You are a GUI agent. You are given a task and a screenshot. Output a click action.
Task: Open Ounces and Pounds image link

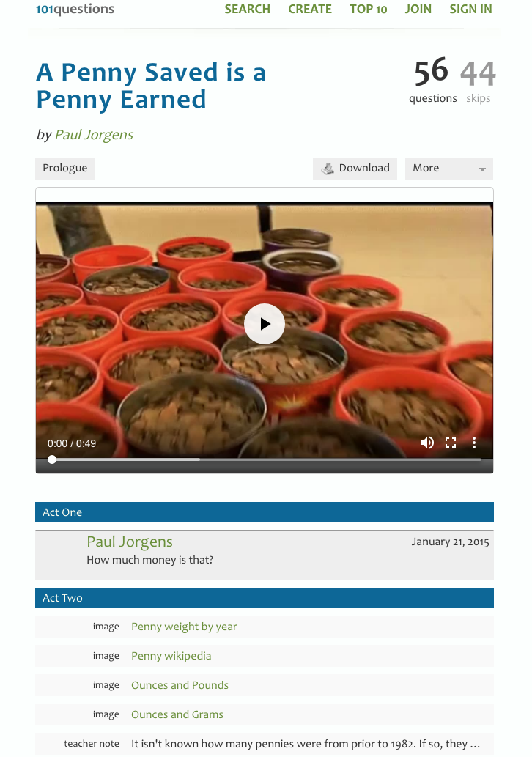tap(180, 685)
